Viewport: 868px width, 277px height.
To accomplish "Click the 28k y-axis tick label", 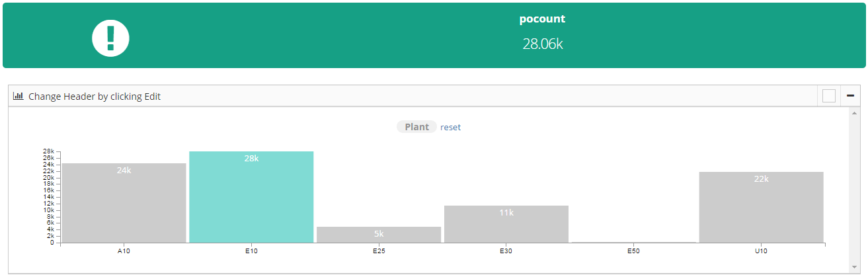I will (x=48, y=151).
